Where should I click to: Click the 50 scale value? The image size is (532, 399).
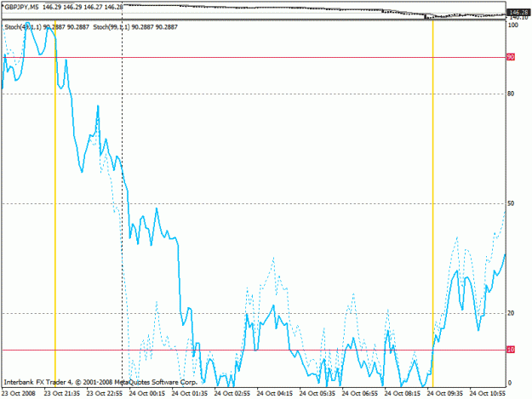tap(511, 203)
